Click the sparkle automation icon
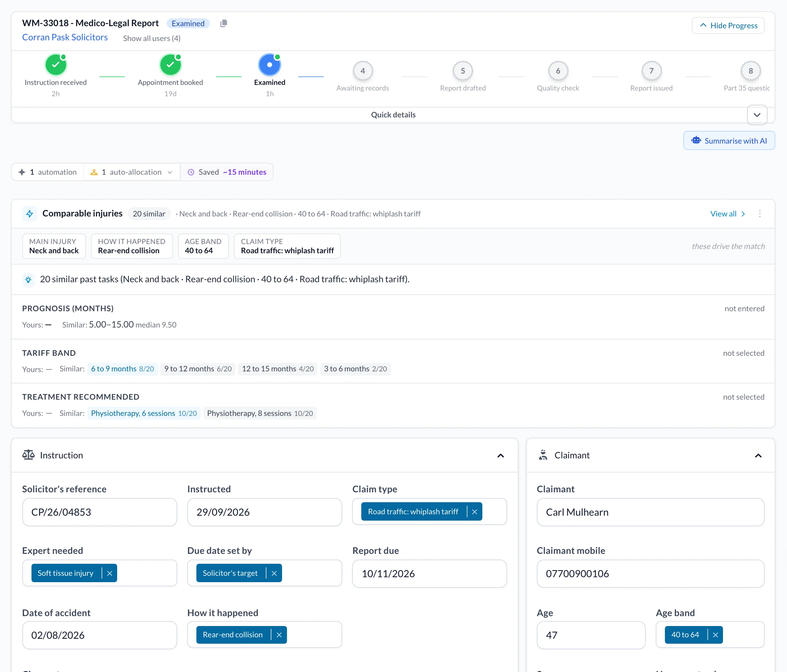The image size is (787, 672). coord(22,172)
